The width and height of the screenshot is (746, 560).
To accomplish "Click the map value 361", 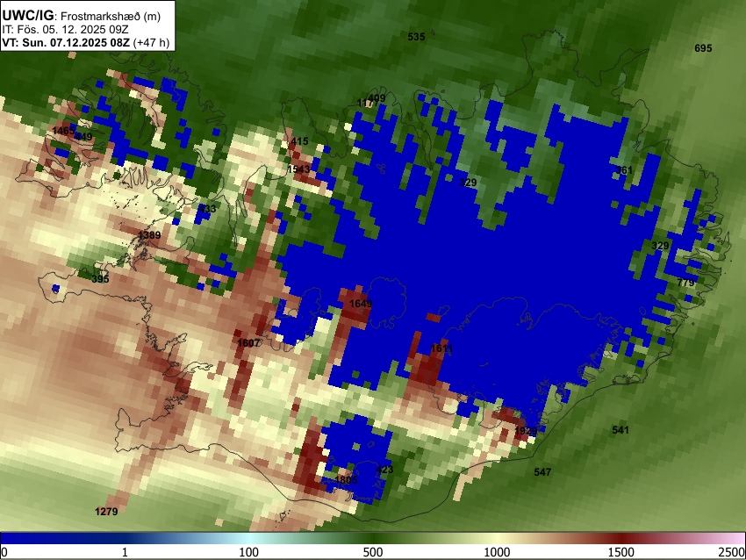I will click(x=624, y=170).
